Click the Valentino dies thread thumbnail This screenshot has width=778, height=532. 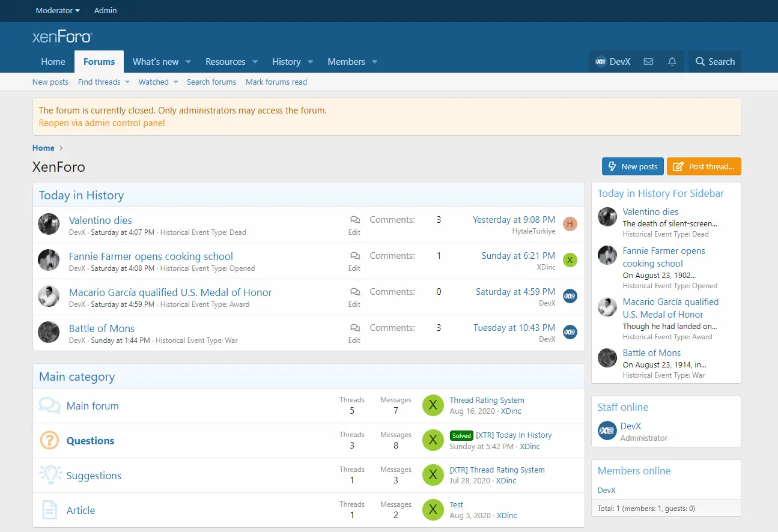49,224
